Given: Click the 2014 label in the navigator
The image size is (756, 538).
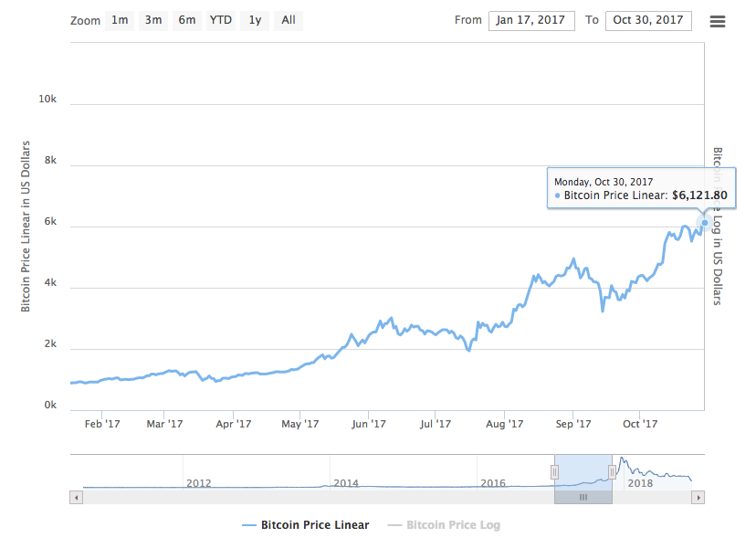Looking at the screenshot, I should (346, 483).
